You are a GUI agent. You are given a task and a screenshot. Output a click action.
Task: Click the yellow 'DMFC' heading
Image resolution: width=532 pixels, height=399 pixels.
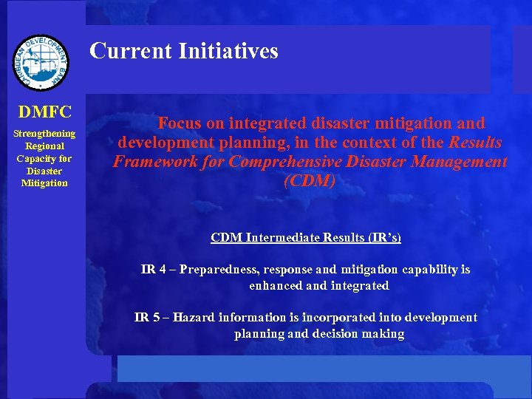[x=45, y=112]
